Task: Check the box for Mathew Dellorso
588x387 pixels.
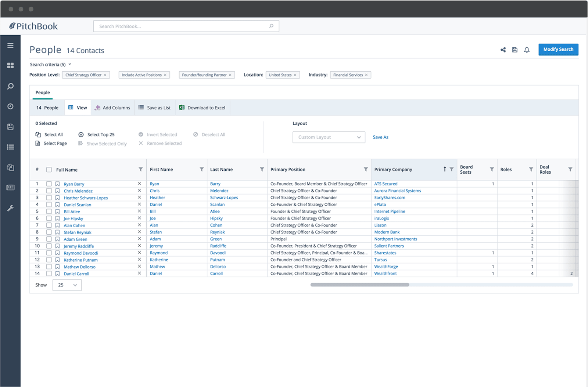Action: 49,267
